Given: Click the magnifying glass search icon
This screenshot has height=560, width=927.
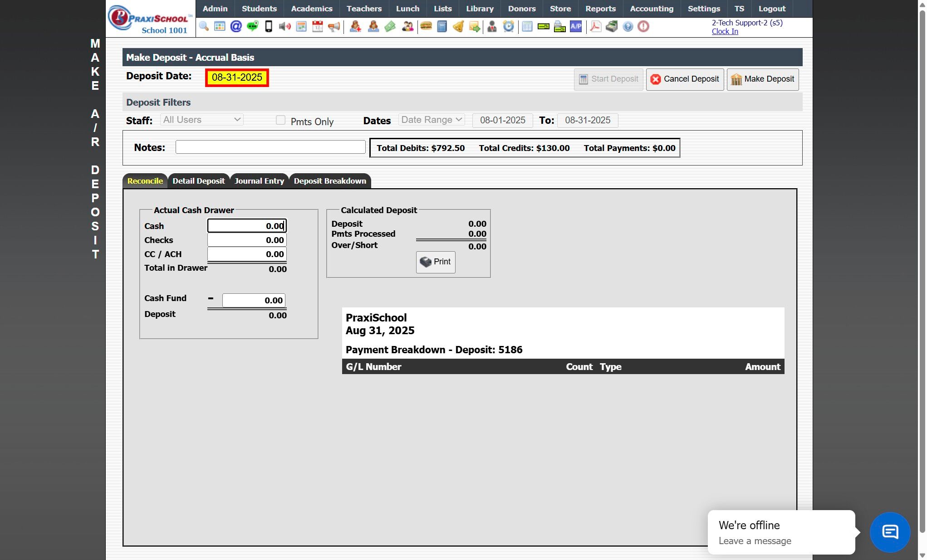Looking at the screenshot, I should (204, 26).
